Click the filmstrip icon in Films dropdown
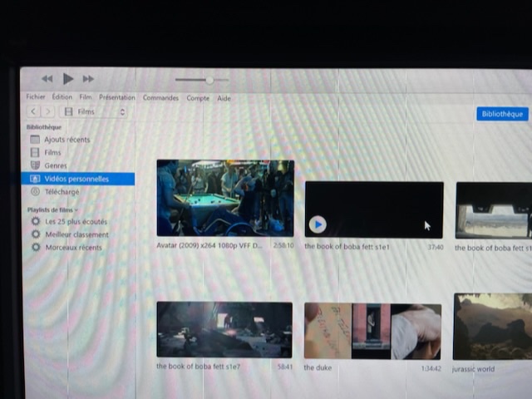The image size is (532, 399). pos(68,111)
